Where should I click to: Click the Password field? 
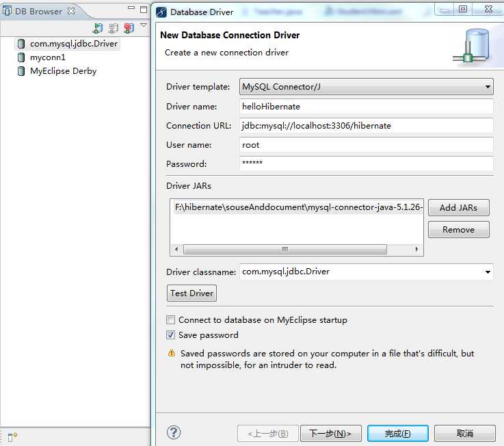[366, 163]
